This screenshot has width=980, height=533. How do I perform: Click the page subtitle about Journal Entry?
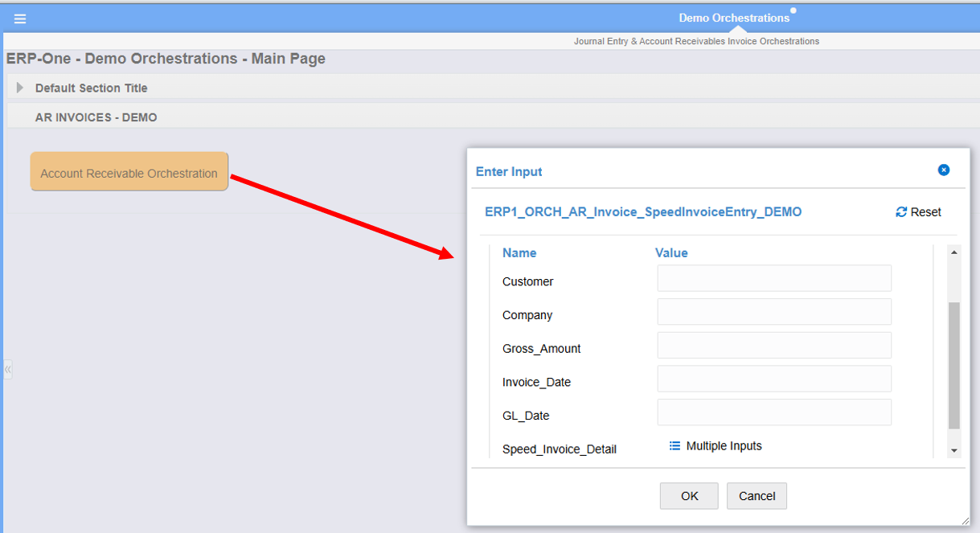point(696,41)
